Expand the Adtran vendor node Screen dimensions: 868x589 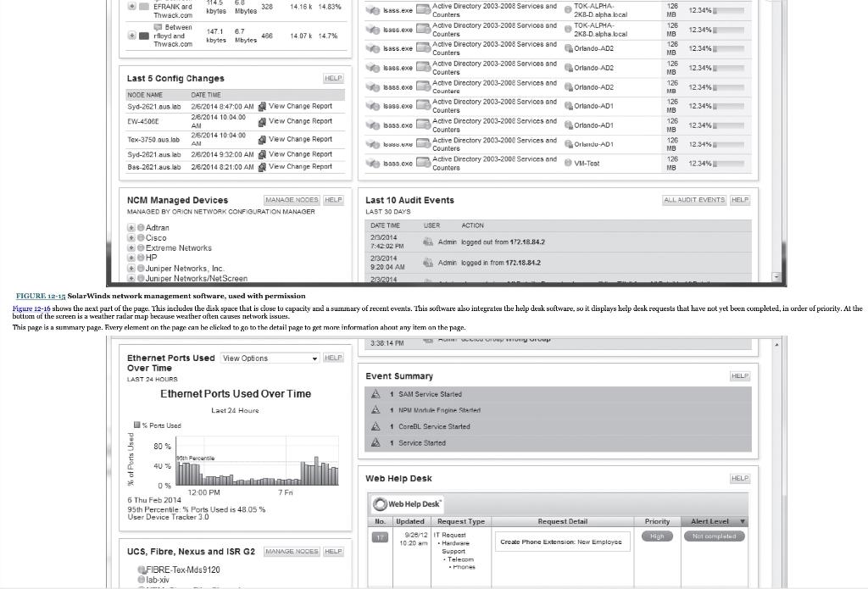pos(131,227)
